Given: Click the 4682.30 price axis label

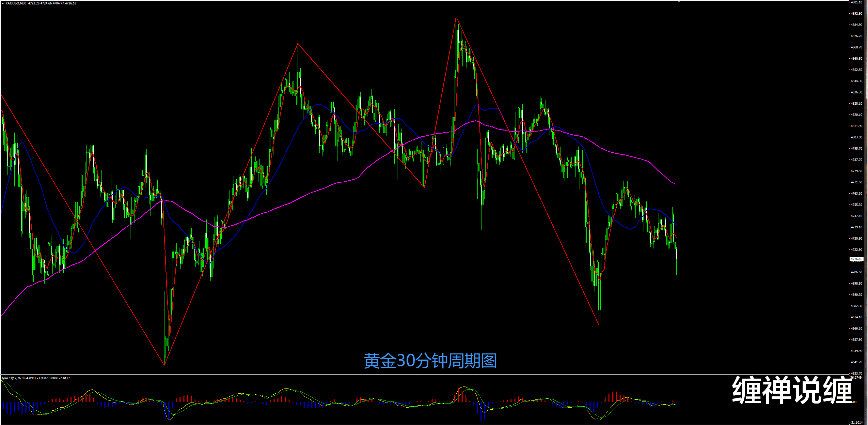Looking at the screenshot, I should click(857, 306).
